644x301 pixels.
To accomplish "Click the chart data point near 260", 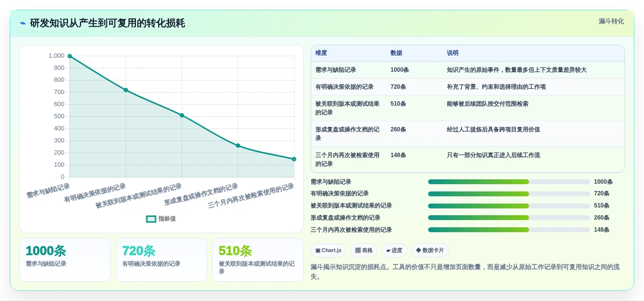I will (238, 145).
